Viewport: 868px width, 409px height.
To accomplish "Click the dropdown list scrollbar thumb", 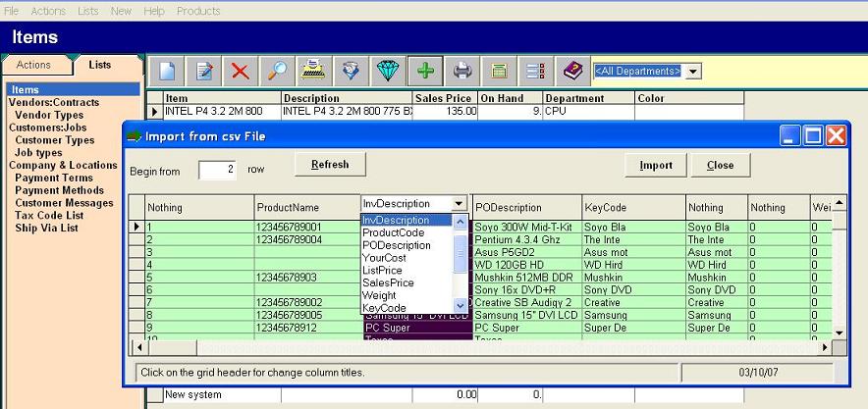I will [x=460, y=253].
